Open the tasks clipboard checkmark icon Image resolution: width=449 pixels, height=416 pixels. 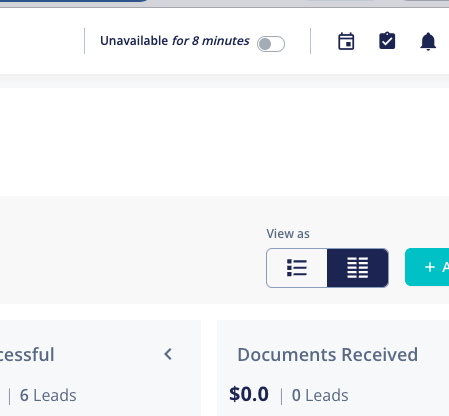pyautogui.click(x=387, y=41)
